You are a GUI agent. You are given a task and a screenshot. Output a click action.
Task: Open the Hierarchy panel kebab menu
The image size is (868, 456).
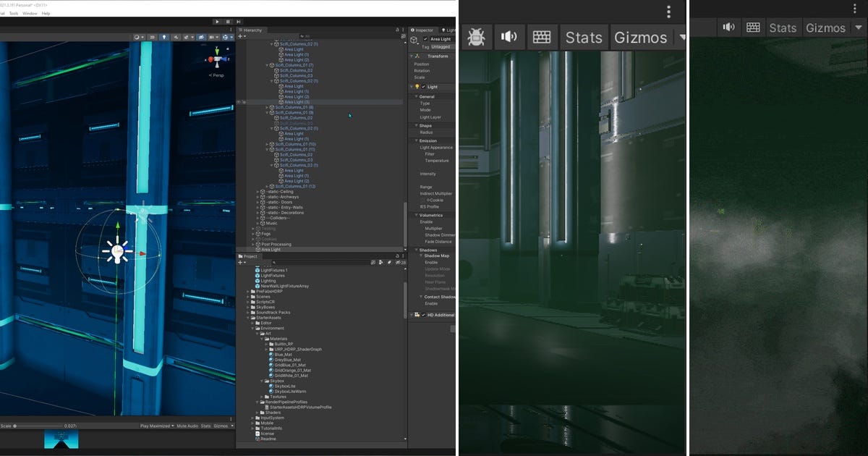pyautogui.click(x=404, y=30)
